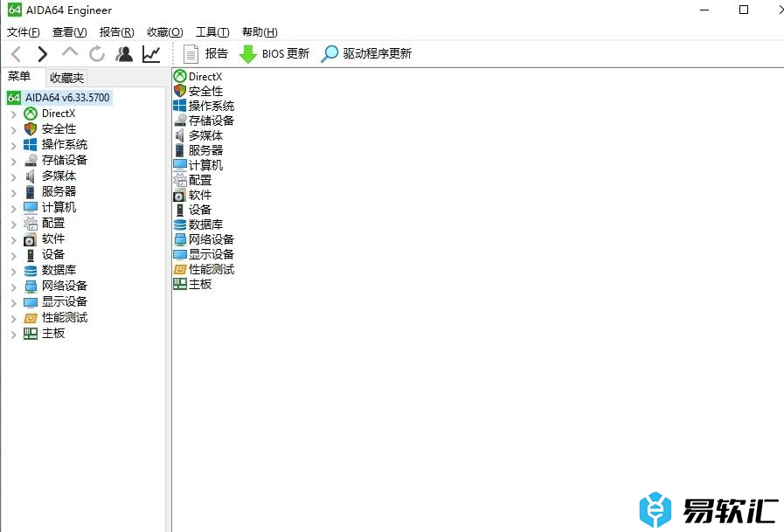
Task: Switch to the 菜单 tab
Action: (x=19, y=76)
